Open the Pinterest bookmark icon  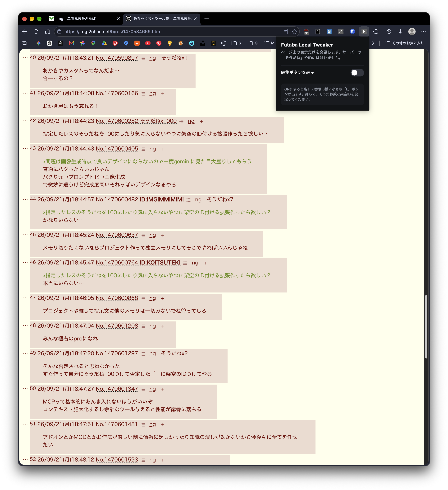click(x=115, y=43)
